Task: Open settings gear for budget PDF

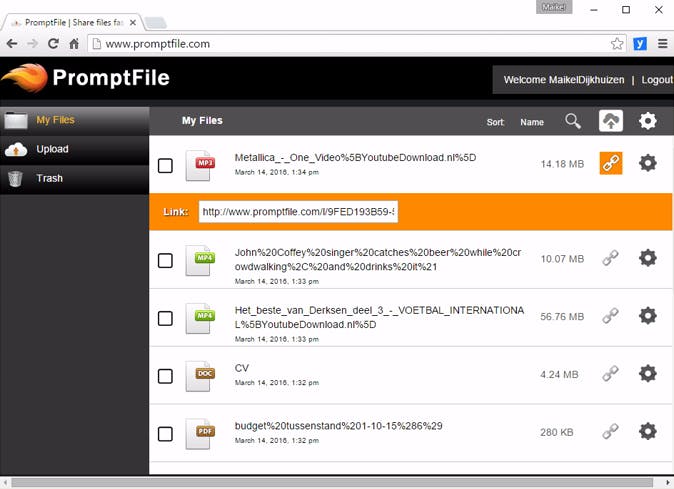Action: [x=647, y=431]
